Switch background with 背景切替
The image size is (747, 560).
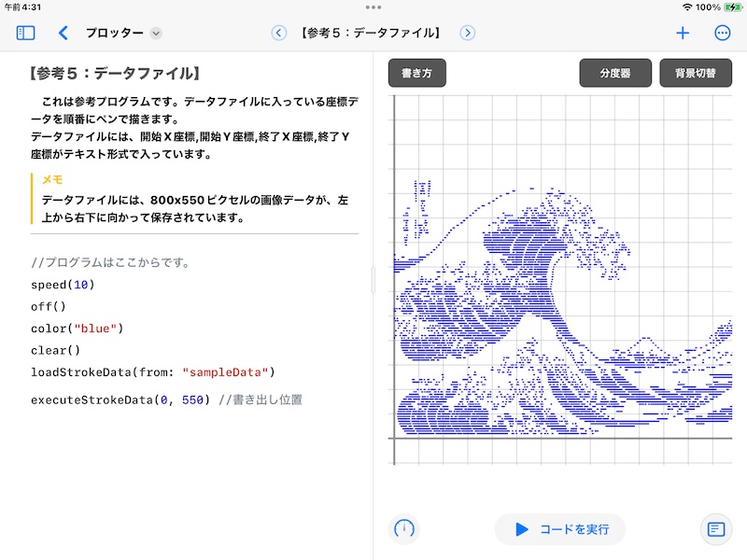click(696, 73)
